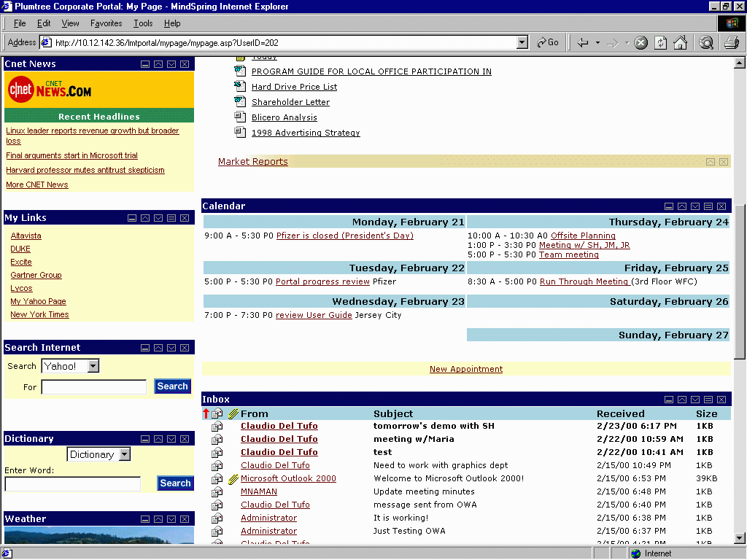Refresh the page using the toolbar icon

coord(661,43)
